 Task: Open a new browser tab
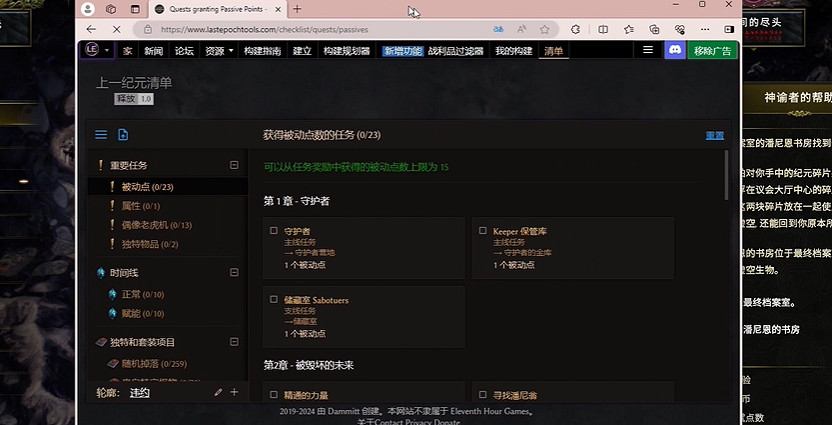click(297, 9)
